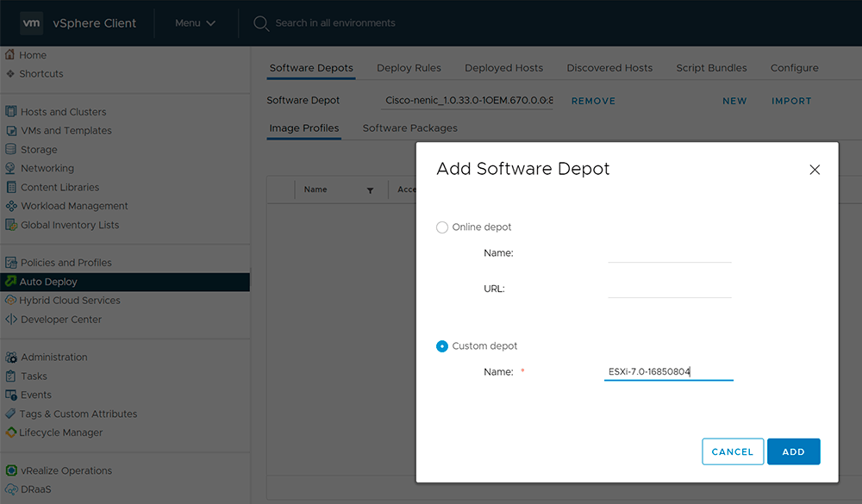Open the Menu dropdown

pos(195,23)
